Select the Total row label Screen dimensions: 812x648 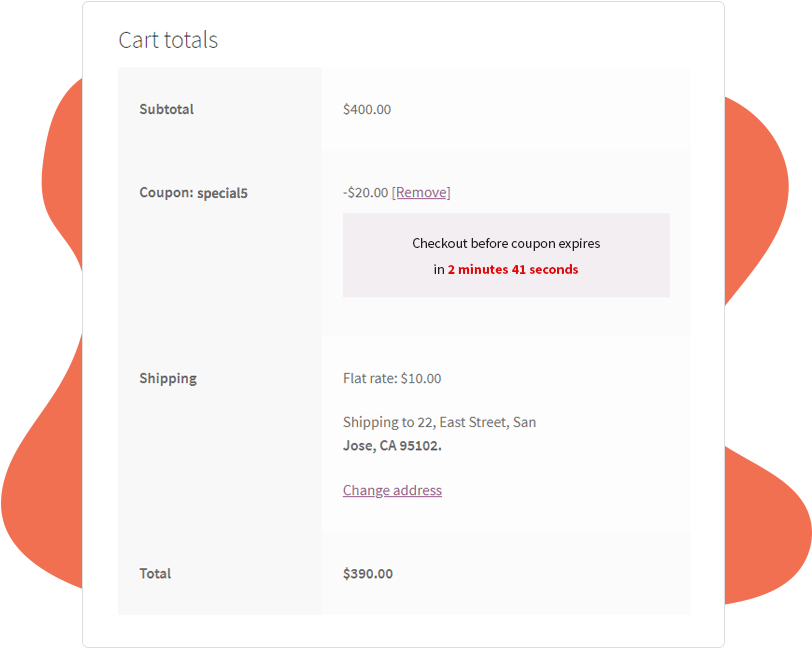tap(155, 573)
